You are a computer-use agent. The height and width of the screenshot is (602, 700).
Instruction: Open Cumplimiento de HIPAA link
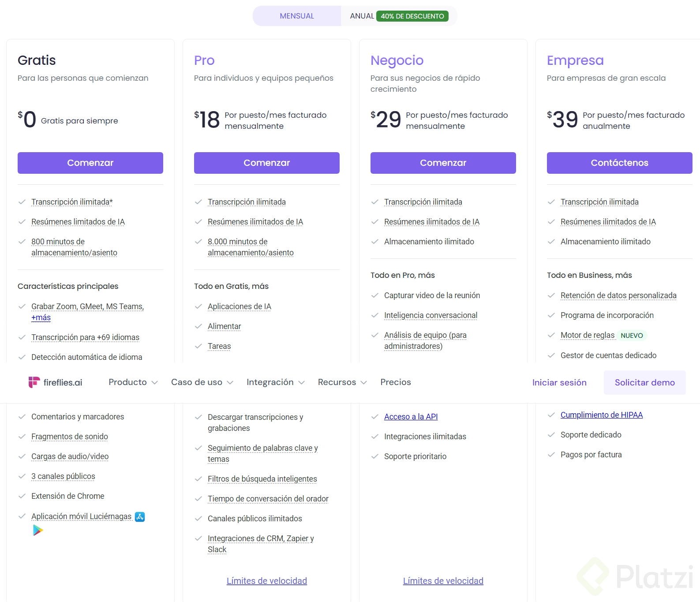(x=601, y=415)
